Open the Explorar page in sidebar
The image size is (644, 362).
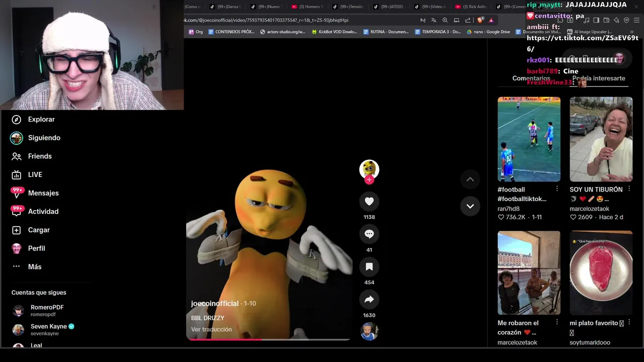click(x=33, y=119)
